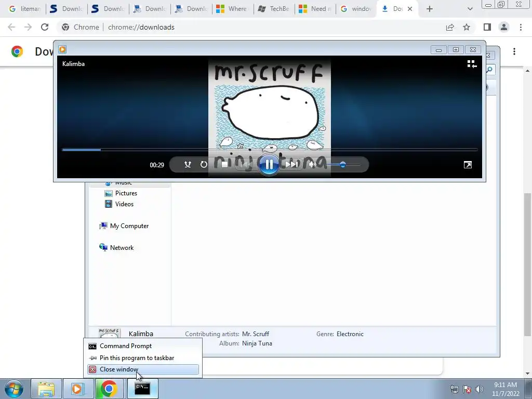Switch to the Where tab
532x399 pixels.
coord(232,9)
